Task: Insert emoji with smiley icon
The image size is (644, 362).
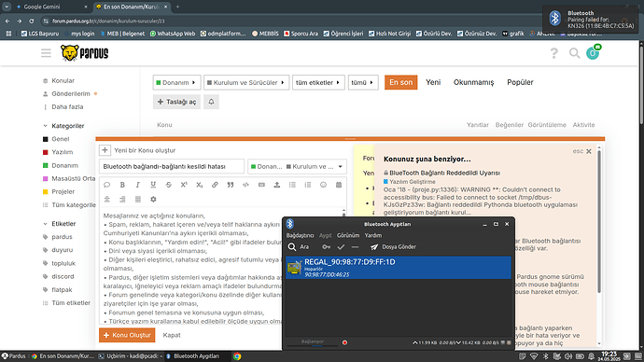Action: [323, 185]
